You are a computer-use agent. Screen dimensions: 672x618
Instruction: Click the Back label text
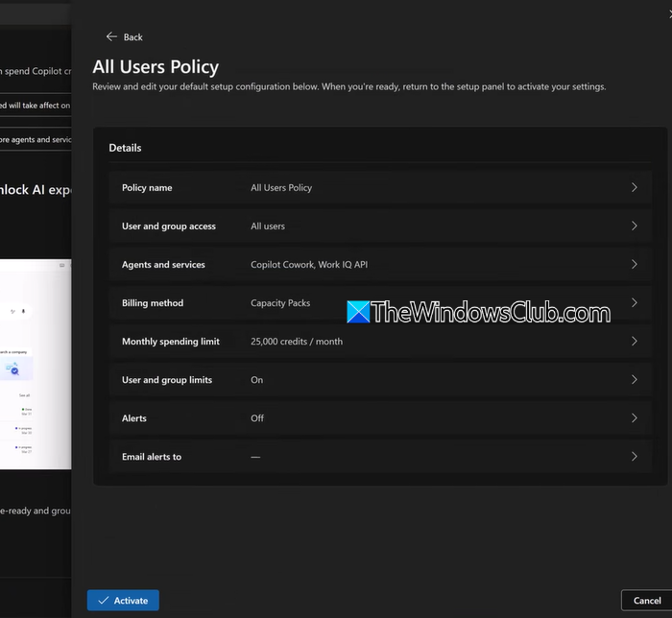pyautogui.click(x=132, y=37)
